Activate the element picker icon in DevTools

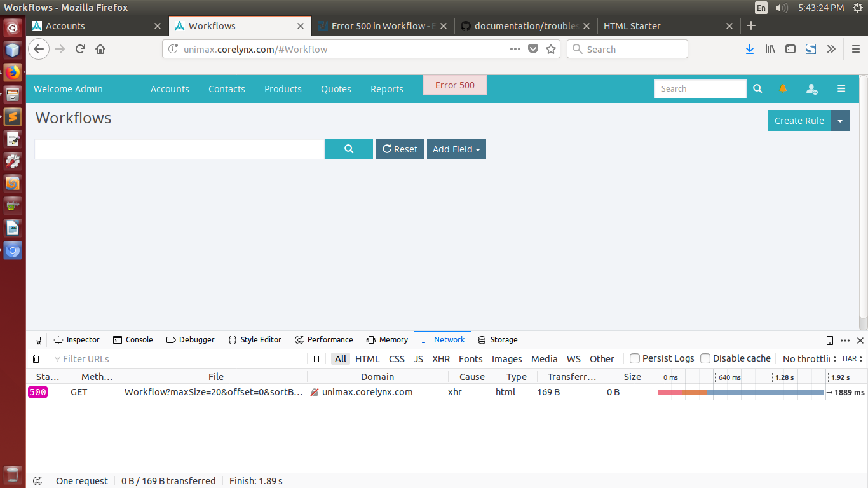(x=36, y=340)
